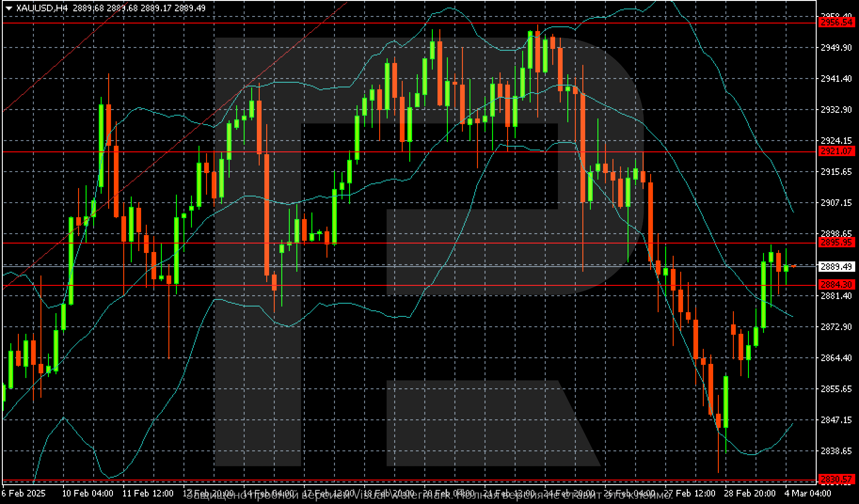Viewport: 859px width, 504px height.
Task: Select the XAUUSD,H4 symbol title
Action: (x=42, y=8)
